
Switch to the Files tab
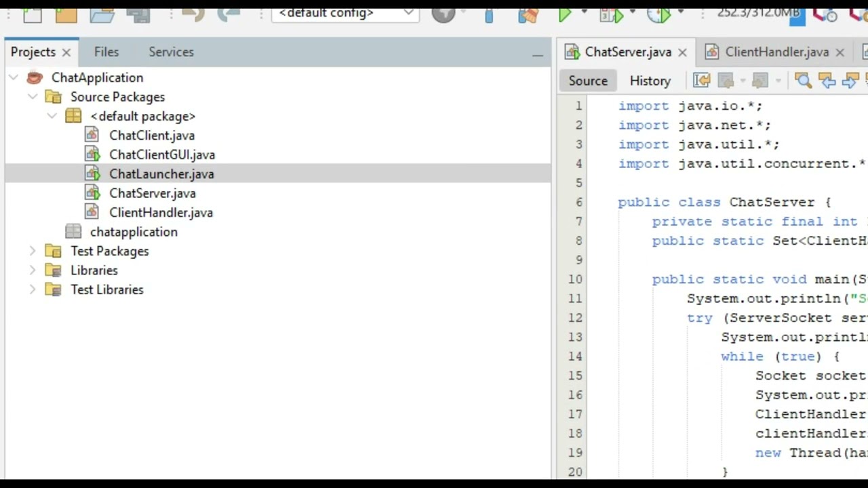[106, 52]
